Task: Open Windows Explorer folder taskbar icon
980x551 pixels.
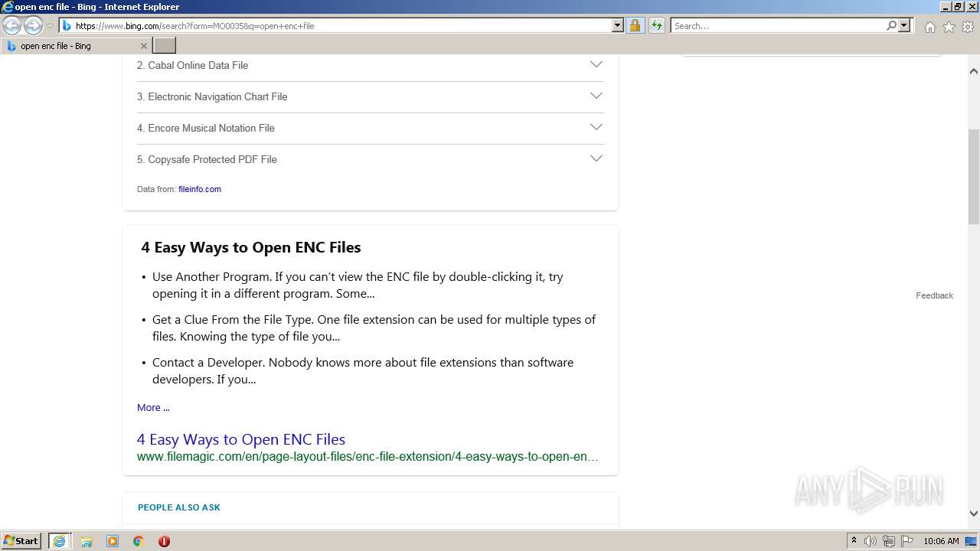Action: [87, 541]
